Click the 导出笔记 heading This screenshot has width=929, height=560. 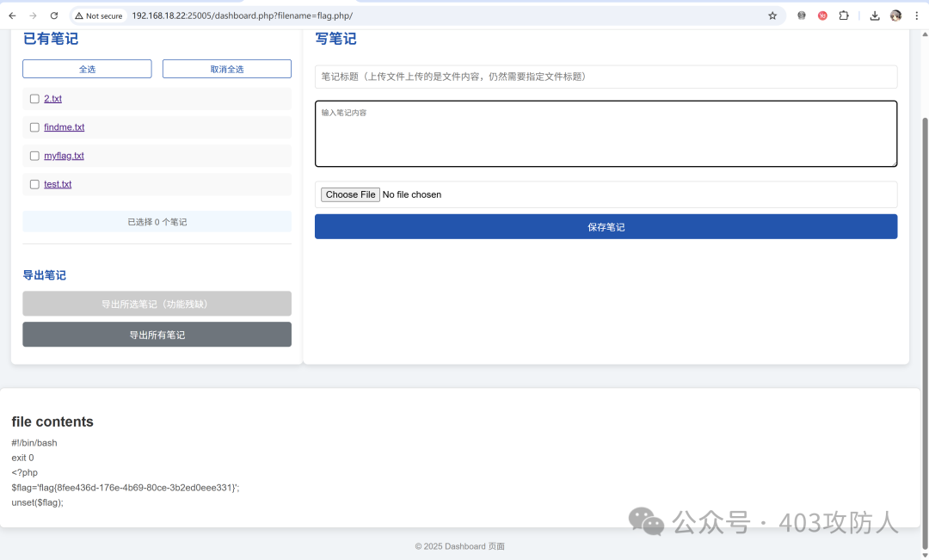[45, 275]
